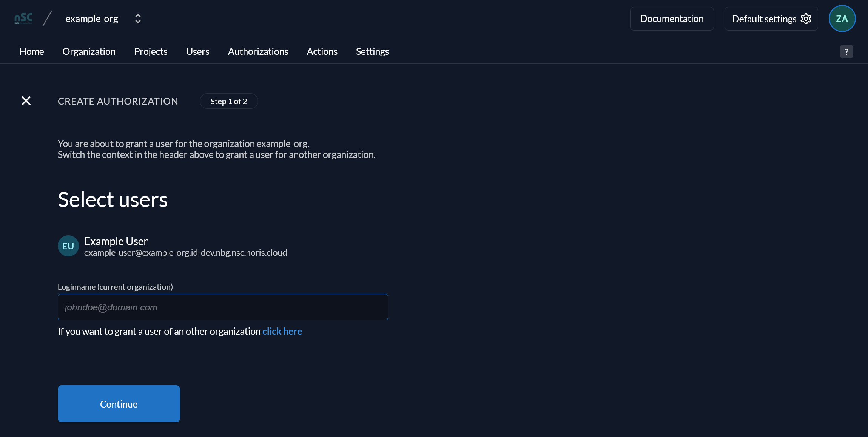Focus the Loginname input field
Image resolution: width=868 pixels, height=437 pixels.
coord(223,307)
